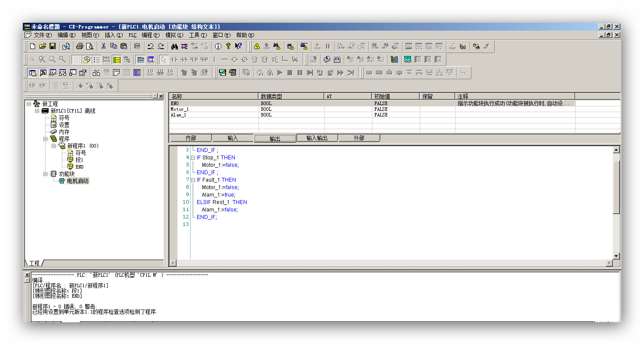Click the Open folder toolbar icon
Screen dimensions: 644x345
coord(42,46)
